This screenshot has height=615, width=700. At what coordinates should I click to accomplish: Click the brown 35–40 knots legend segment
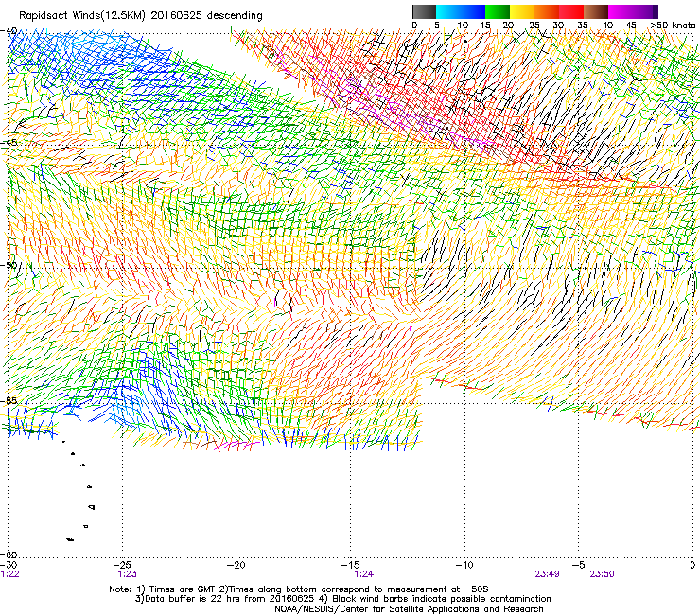coord(596,11)
